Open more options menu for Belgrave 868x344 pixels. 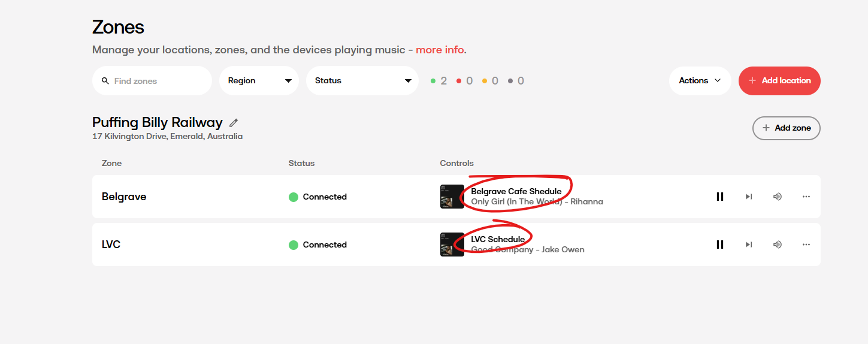806,197
